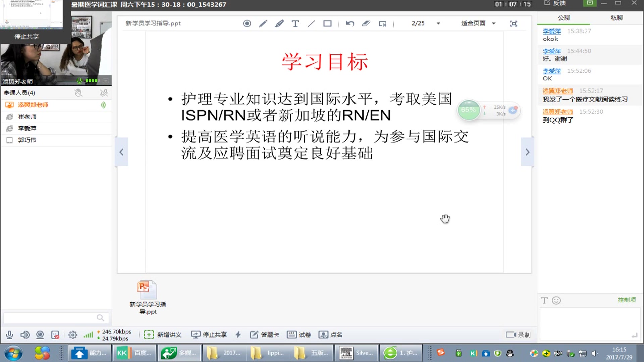Click the eraser/clear tool

pyautogui.click(x=366, y=23)
